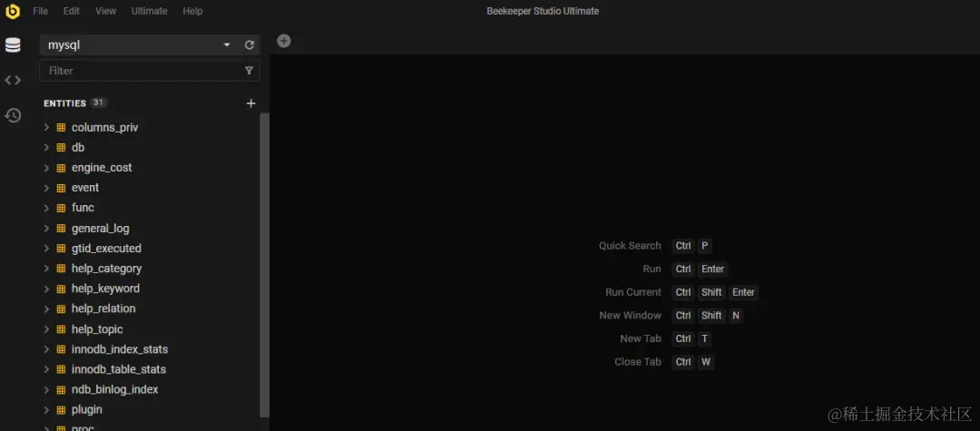Open the Help menu
The height and width of the screenshot is (431, 980).
(x=192, y=11)
